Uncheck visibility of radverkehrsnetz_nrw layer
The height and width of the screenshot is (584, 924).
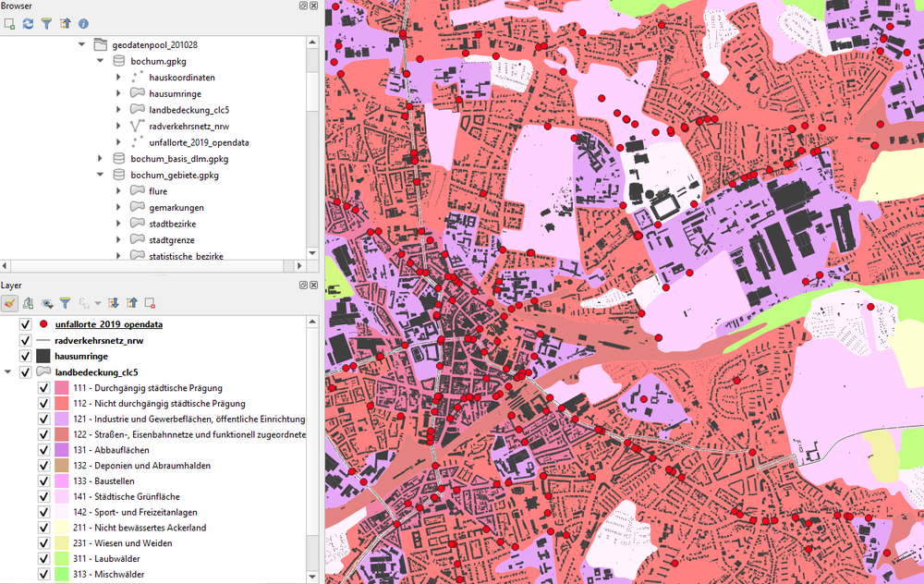point(24,340)
